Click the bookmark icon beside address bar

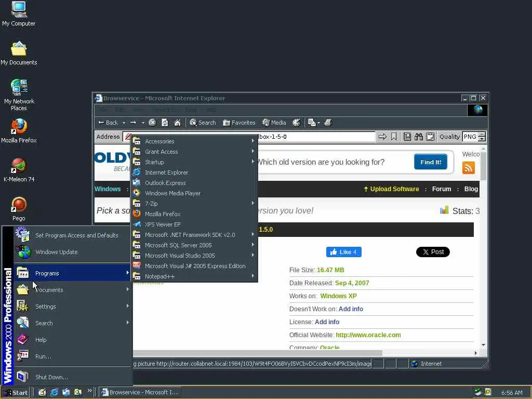[x=394, y=137]
